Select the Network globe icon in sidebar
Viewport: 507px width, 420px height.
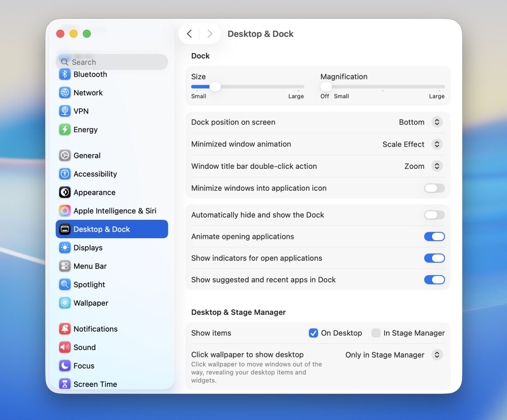coord(65,93)
